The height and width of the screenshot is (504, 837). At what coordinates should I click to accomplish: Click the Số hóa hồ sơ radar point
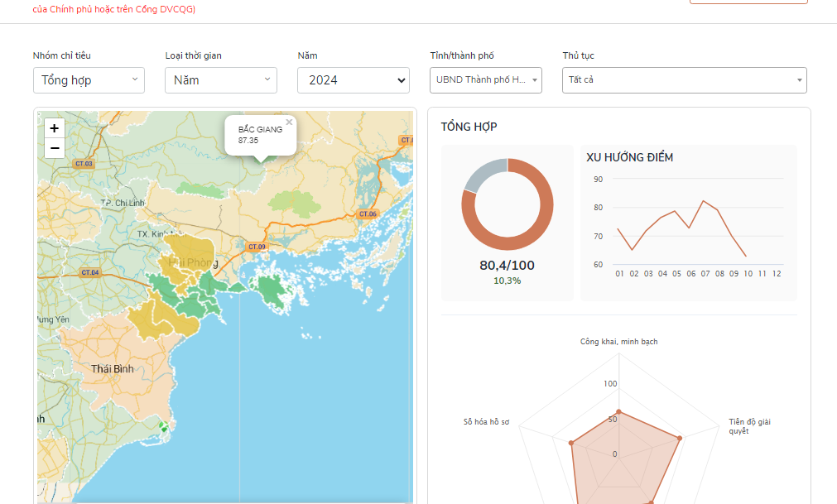tap(571, 444)
